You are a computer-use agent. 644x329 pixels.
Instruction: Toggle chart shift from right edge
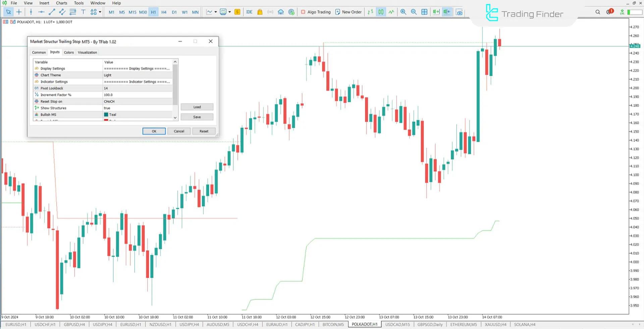447,12
